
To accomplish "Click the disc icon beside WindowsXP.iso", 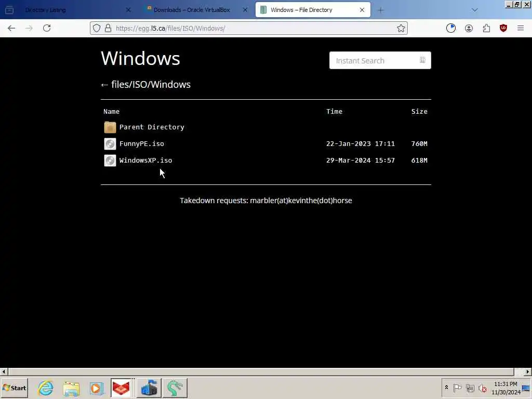I will click(110, 161).
